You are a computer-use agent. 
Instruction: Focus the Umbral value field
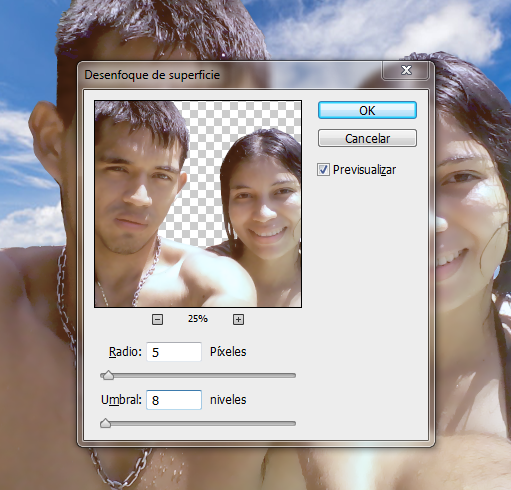pos(174,400)
